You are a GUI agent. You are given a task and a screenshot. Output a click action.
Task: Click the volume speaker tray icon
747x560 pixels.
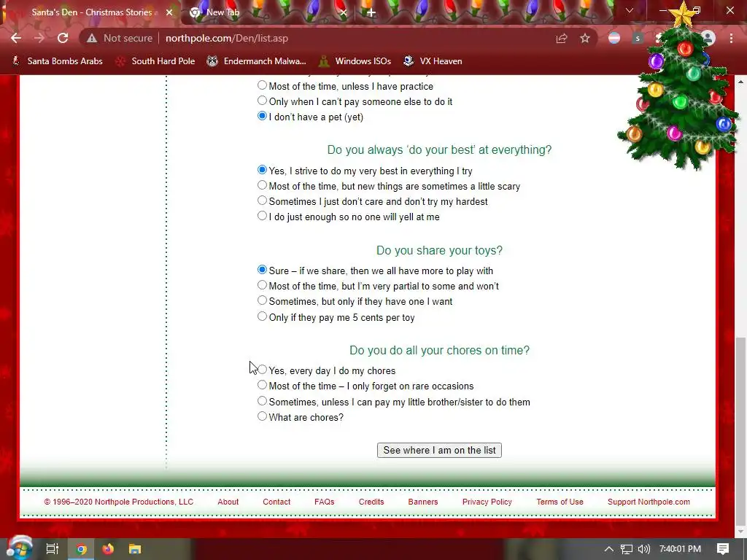(644, 549)
